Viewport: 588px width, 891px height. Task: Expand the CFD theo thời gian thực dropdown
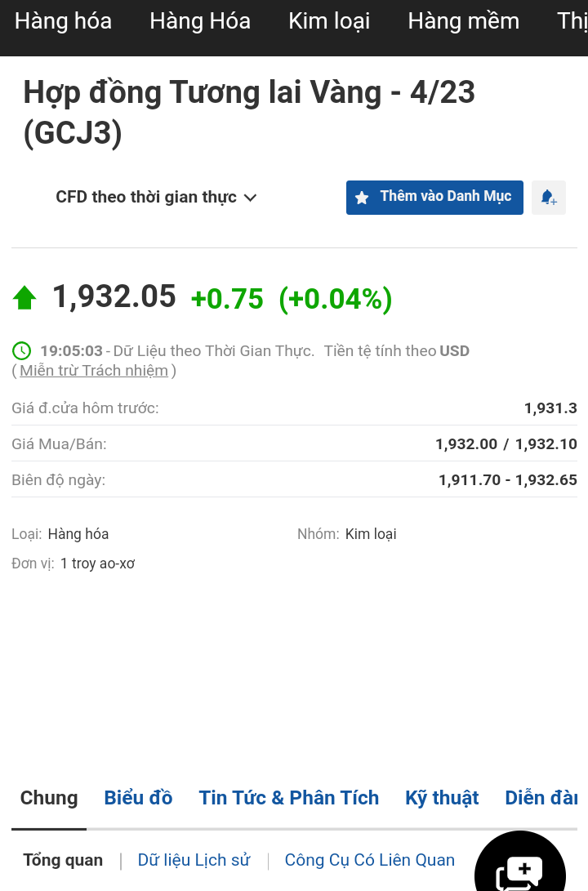(147, 197)
